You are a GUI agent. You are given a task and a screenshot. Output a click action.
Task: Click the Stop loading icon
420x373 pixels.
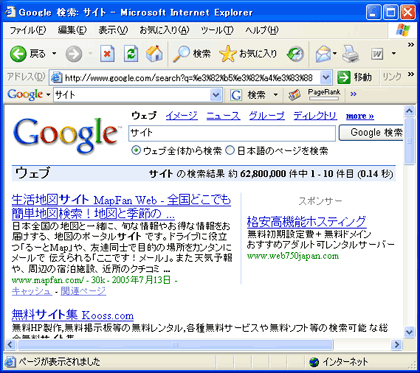click(x=107, y=54)
